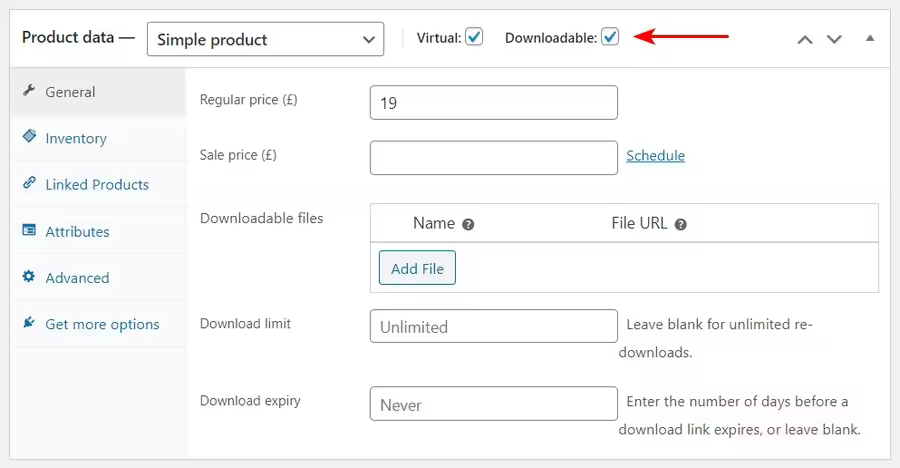Click into the Download limit field
900x468 pixels.
(494, 326)
